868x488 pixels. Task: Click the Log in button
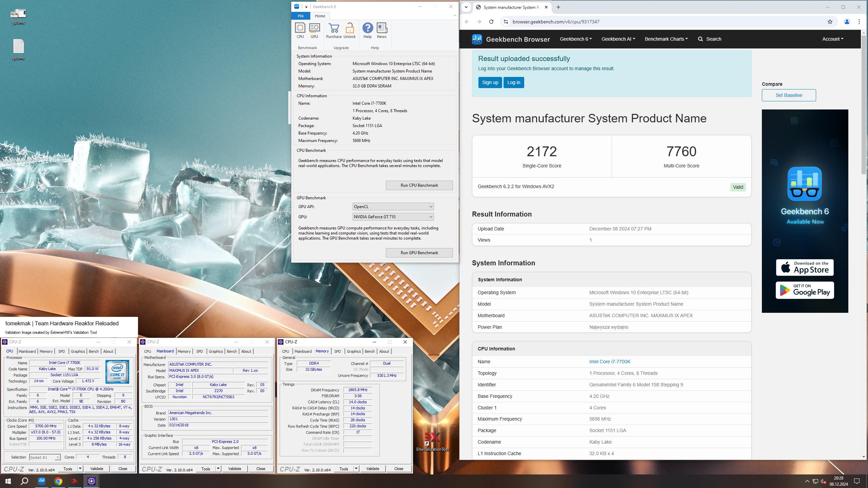tap(514, 82)
